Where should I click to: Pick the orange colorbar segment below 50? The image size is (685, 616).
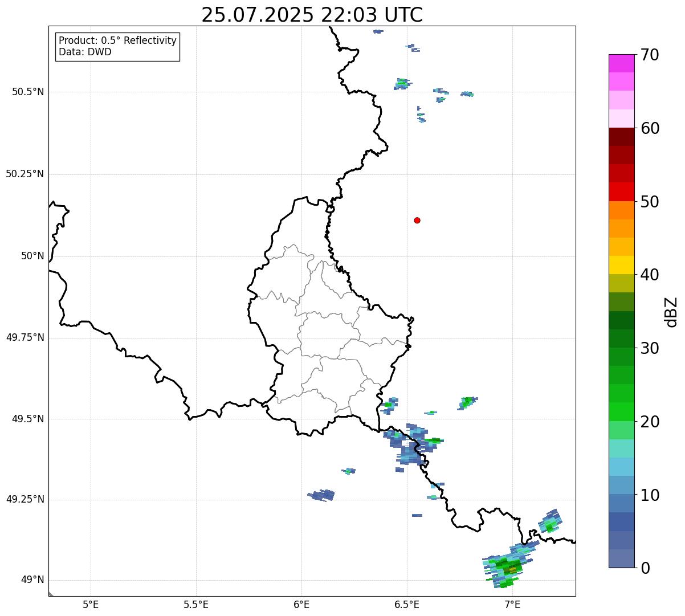(621, 210)
